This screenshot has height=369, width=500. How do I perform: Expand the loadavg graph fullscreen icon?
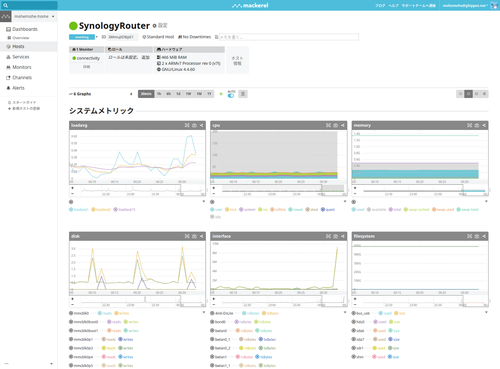187,125
